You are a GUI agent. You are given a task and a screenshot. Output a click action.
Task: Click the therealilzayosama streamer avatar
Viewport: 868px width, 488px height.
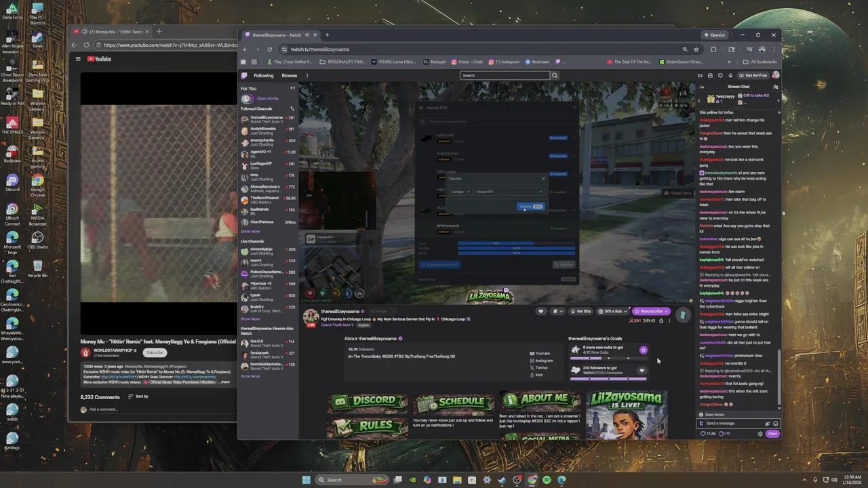pos(311,317)
